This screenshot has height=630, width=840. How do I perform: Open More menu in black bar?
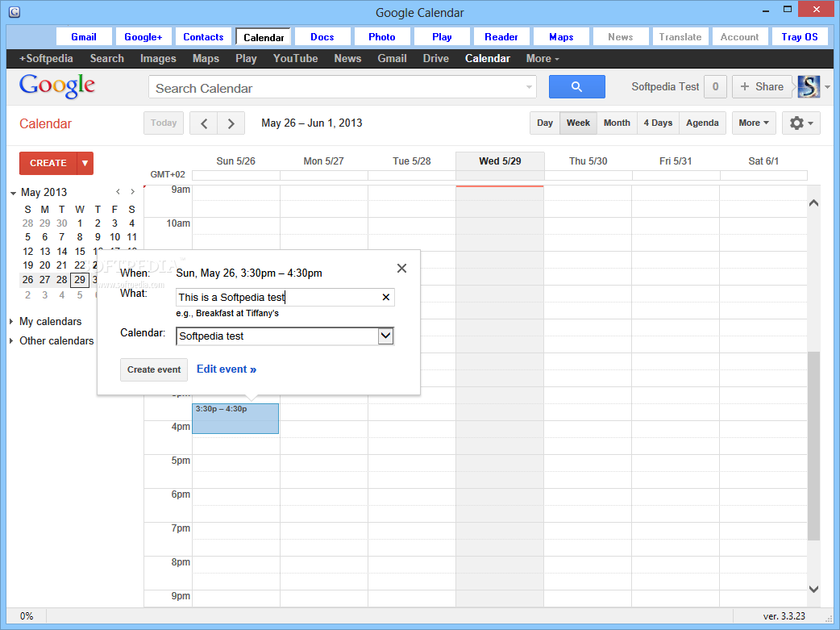(543, 58)
